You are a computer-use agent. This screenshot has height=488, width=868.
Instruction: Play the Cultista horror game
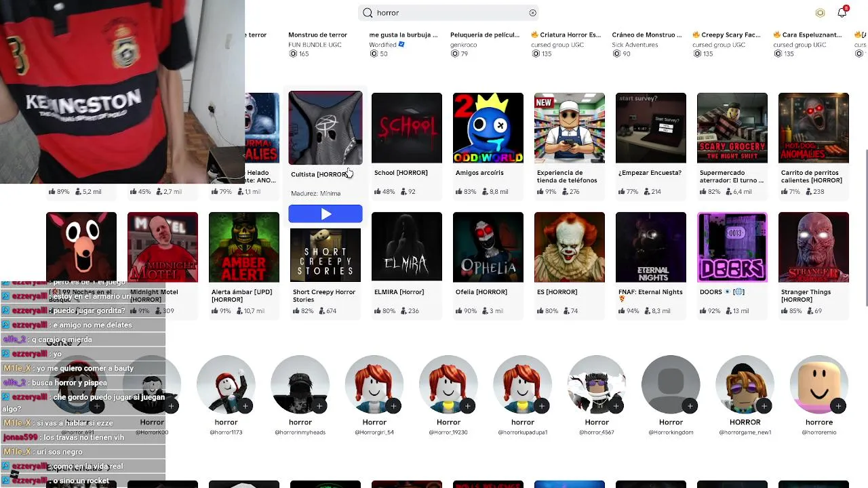pos(325,214)
